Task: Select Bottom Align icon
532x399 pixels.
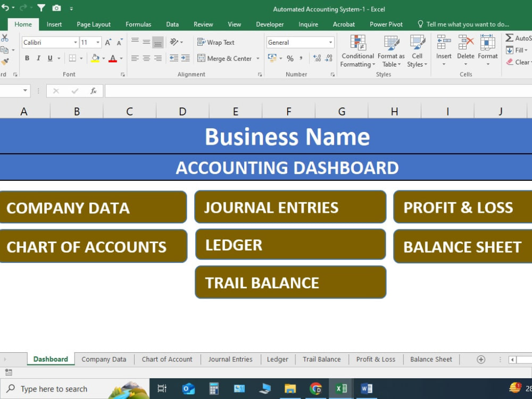Action: [x=158, y=42]
